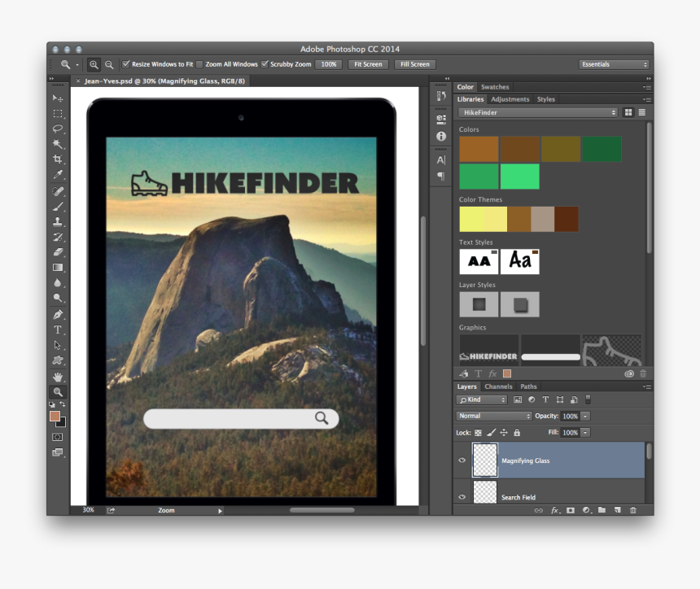Open the Normal blend mode dropdown
This screenshot has width=700, height=589.
click(494, 416)
